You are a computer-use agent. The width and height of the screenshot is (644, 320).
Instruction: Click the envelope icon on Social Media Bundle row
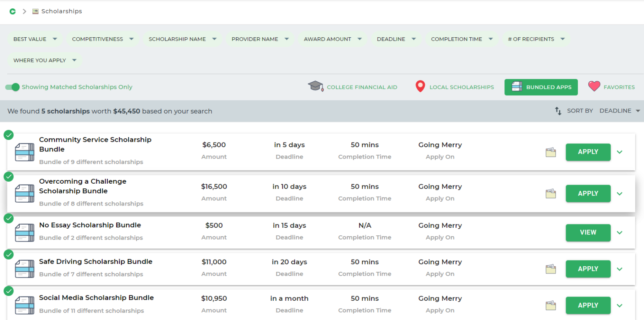pos(551,306)
